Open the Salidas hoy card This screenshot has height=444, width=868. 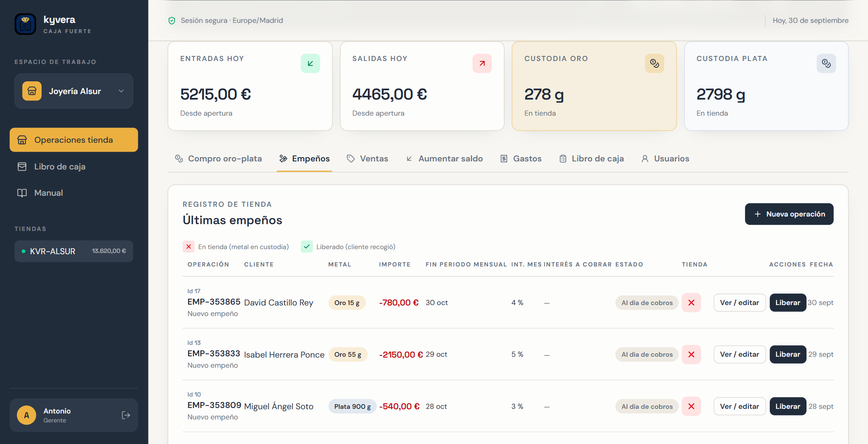(x=422, y=86)
